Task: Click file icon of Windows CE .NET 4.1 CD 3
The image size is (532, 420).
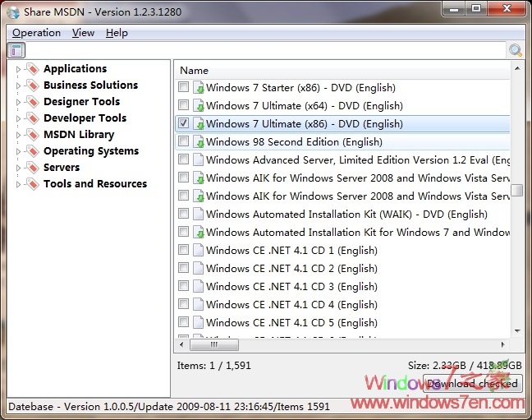Action: (198, 286)
